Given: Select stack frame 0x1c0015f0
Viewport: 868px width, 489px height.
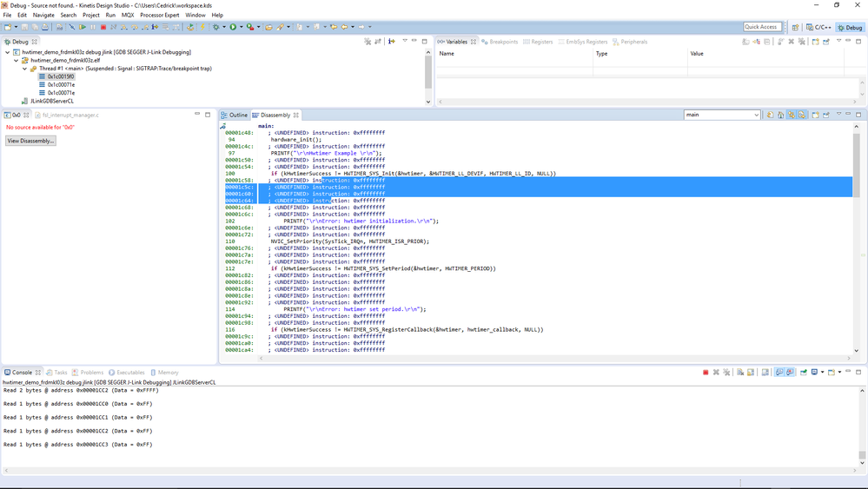Looking at the screenshot, I should point(60,76).
